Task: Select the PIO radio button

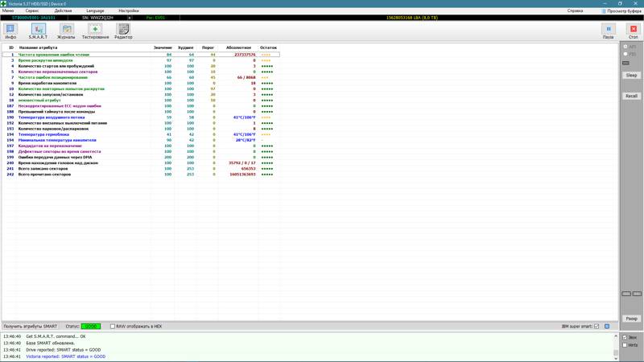Action: (x=625, y=54)
